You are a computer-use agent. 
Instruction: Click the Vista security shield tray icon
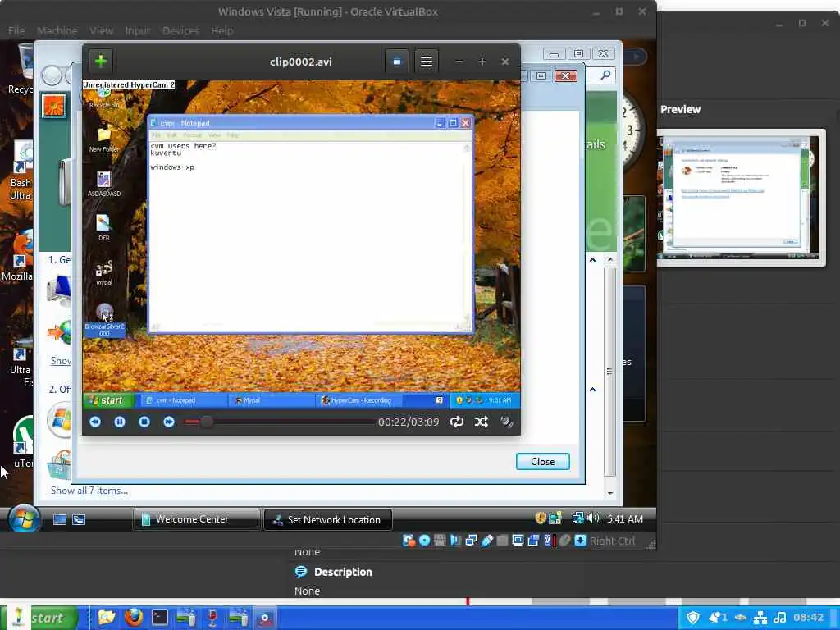tap(540, 518)
